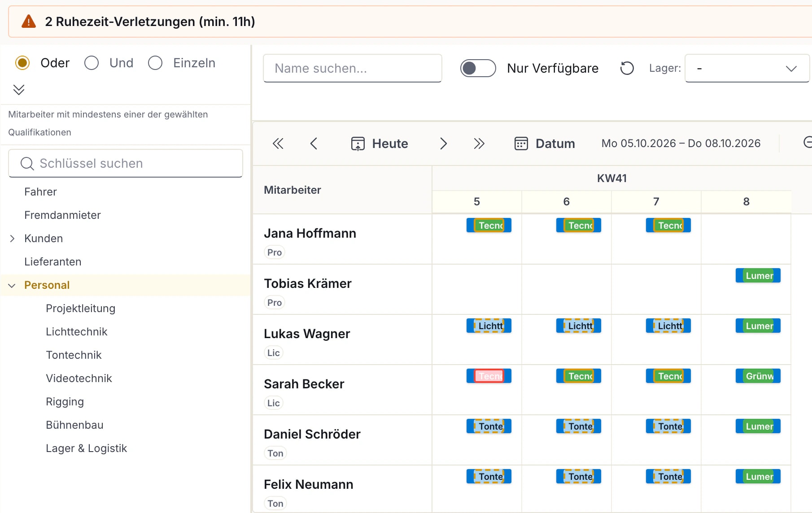
Task: Click the search magnifier in Schlüssel suchen
Action: point(27,164)
